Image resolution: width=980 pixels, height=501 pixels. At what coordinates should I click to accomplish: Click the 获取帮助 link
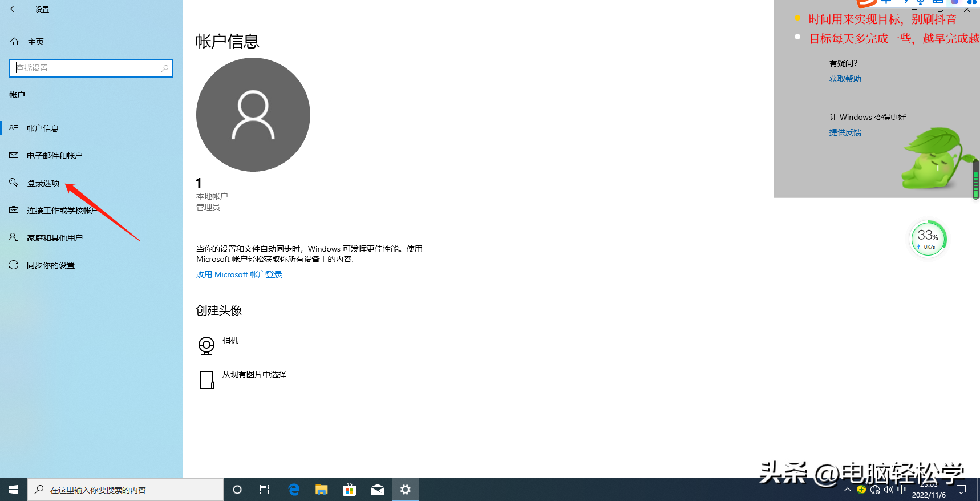(845, 79)
